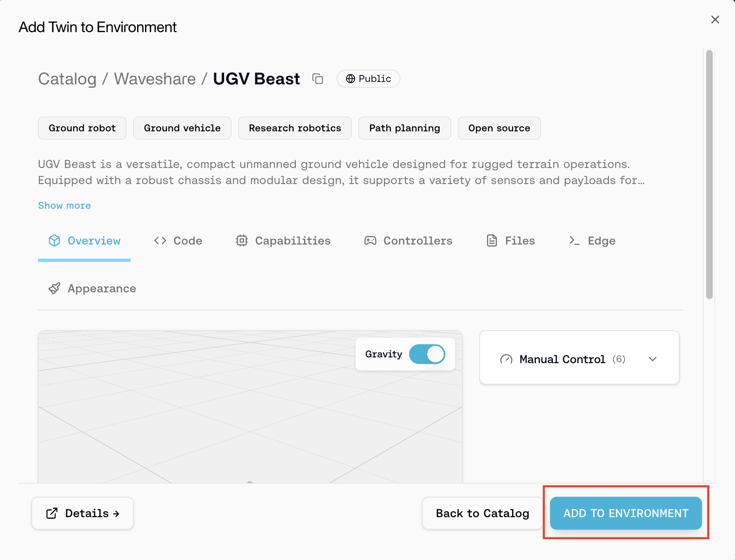Open the Overview tab
Viewport: 735px width, 560px height.
click(84, 241)
